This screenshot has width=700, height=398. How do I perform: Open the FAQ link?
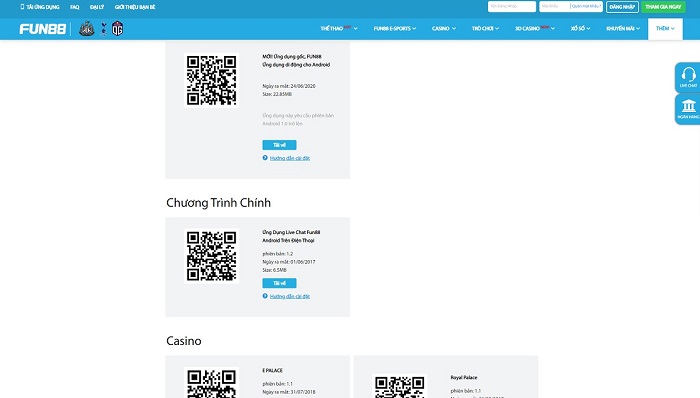(75, 7)
